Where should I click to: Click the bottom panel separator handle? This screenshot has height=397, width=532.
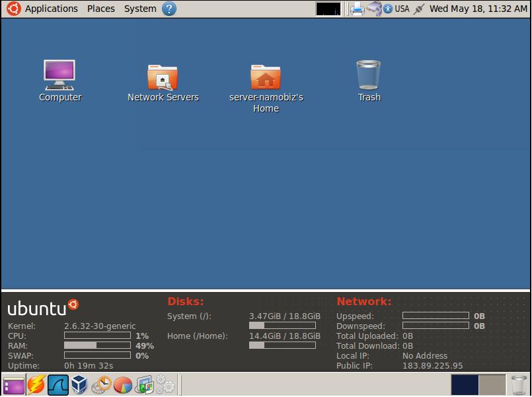[180, 385]
